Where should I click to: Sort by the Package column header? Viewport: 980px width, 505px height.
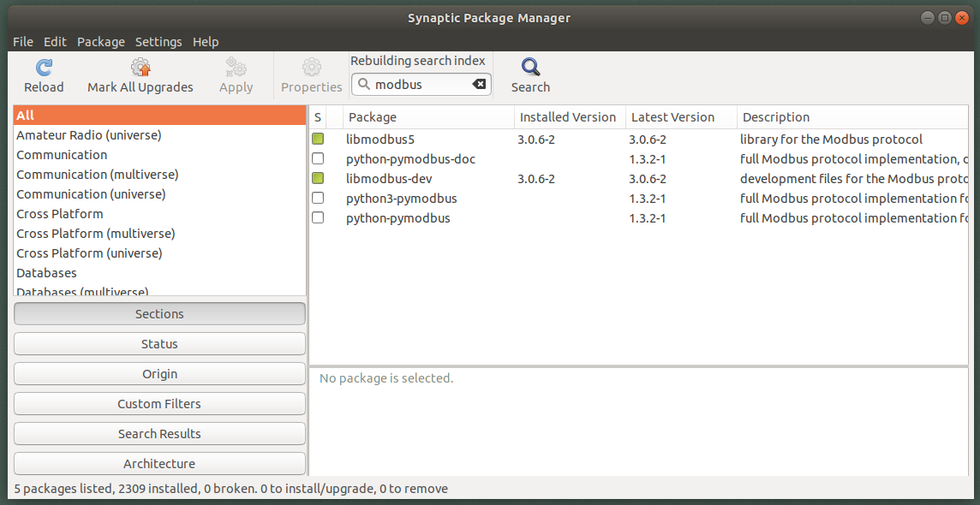pos(428,117)
